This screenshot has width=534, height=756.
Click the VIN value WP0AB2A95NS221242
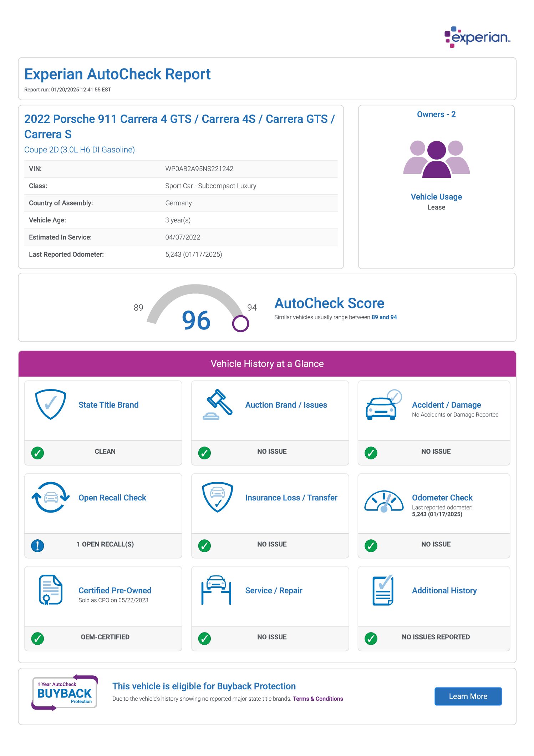coord(199,169)
